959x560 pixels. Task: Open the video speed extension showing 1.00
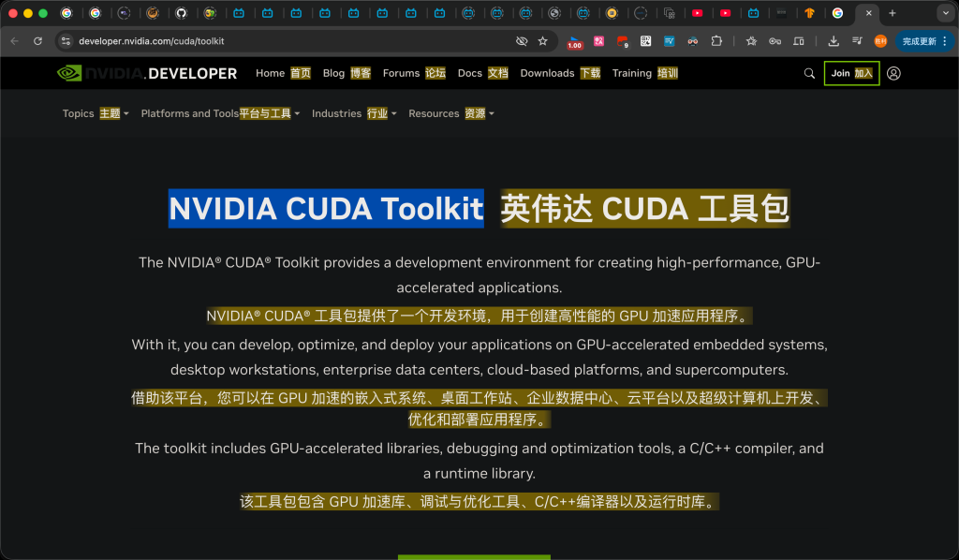click(x=574, y=41)
